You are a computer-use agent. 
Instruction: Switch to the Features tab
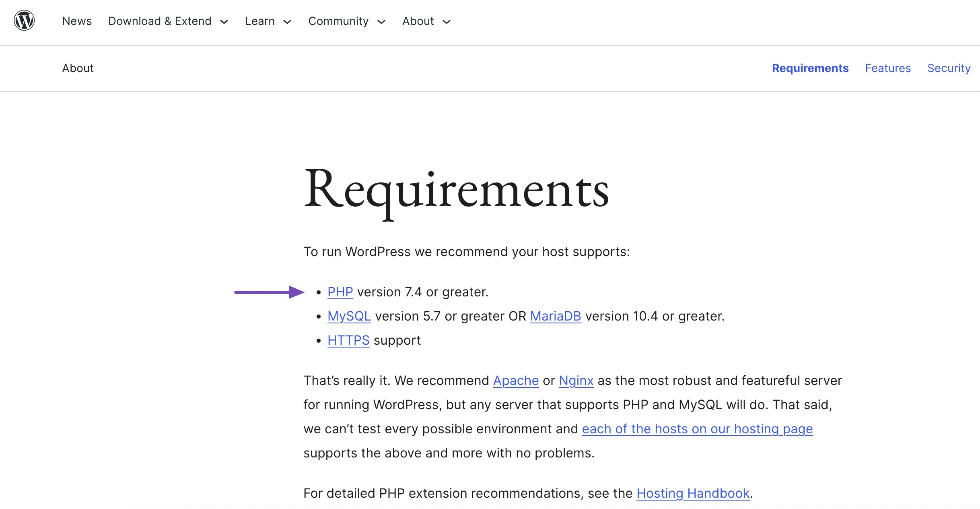(x=888, y=68)
